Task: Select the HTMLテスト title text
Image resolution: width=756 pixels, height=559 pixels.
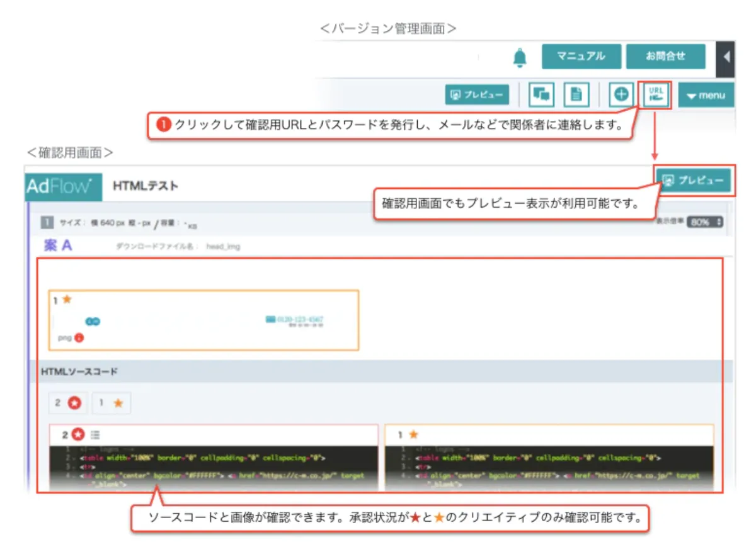Action: 146,186
